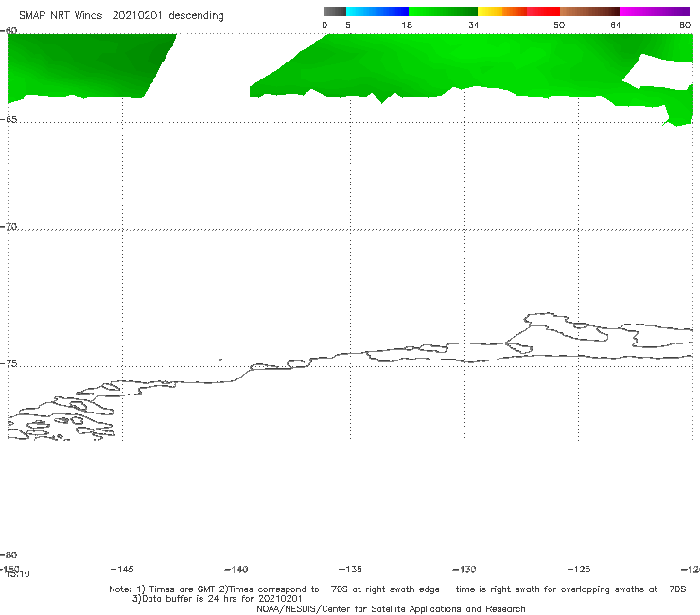
Task: Click the longitude label '-145'
Action: point(122,569)
